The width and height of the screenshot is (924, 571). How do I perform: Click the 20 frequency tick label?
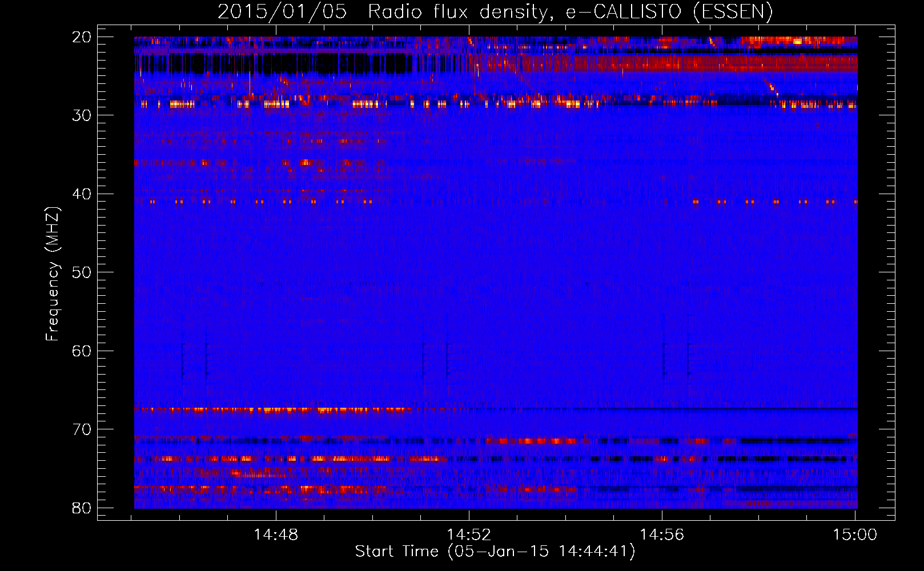[82, 37]
